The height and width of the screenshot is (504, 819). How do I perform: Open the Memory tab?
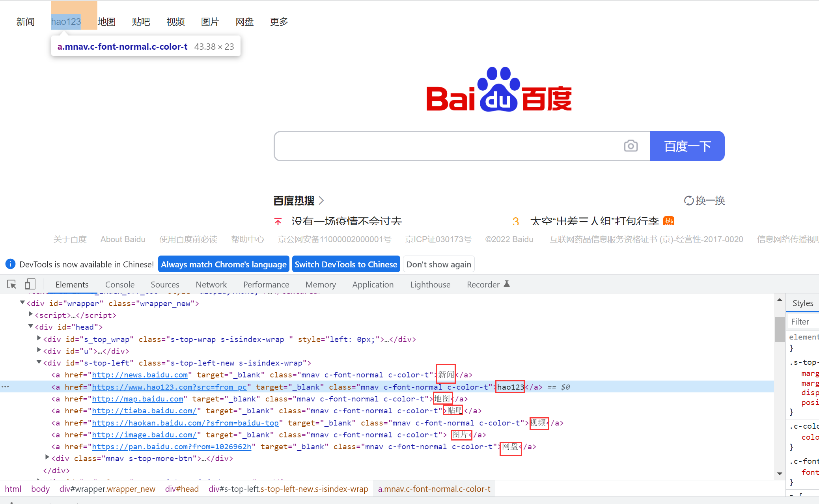click(x=321, y=284)
